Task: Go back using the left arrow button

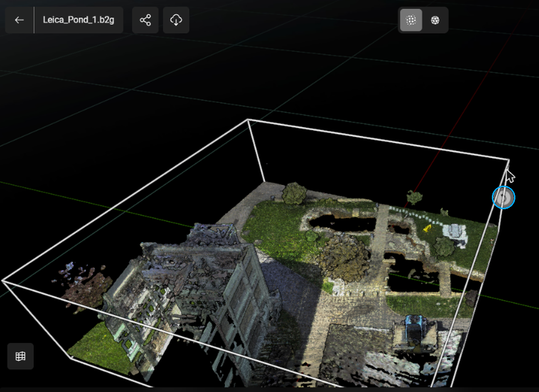Action: 20,20
